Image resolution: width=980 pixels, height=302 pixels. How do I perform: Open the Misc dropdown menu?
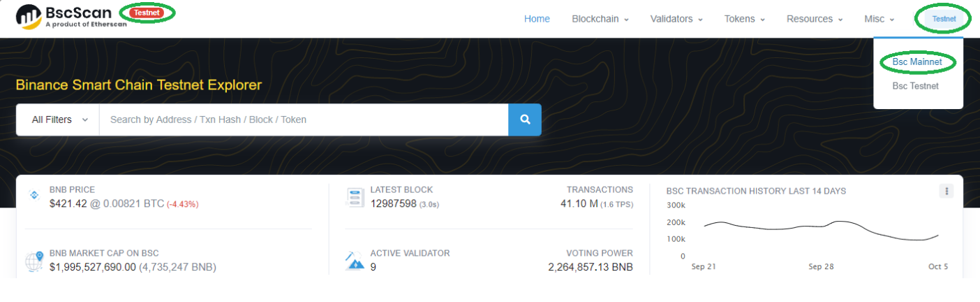click(879, 19)
